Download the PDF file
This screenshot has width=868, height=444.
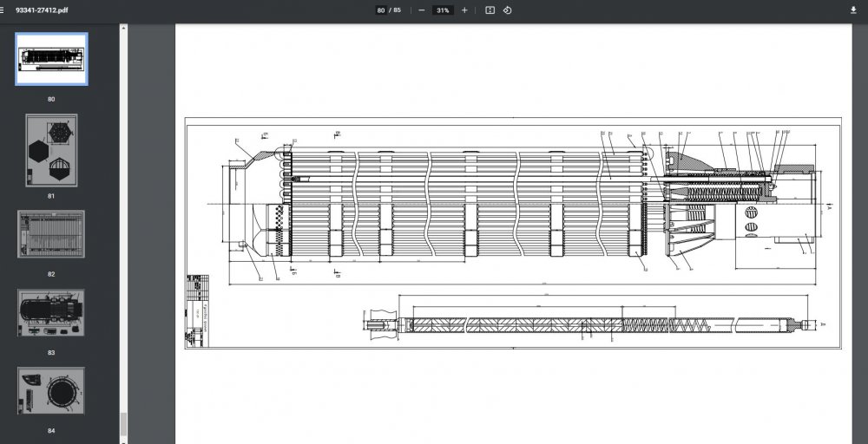[853, 10]
